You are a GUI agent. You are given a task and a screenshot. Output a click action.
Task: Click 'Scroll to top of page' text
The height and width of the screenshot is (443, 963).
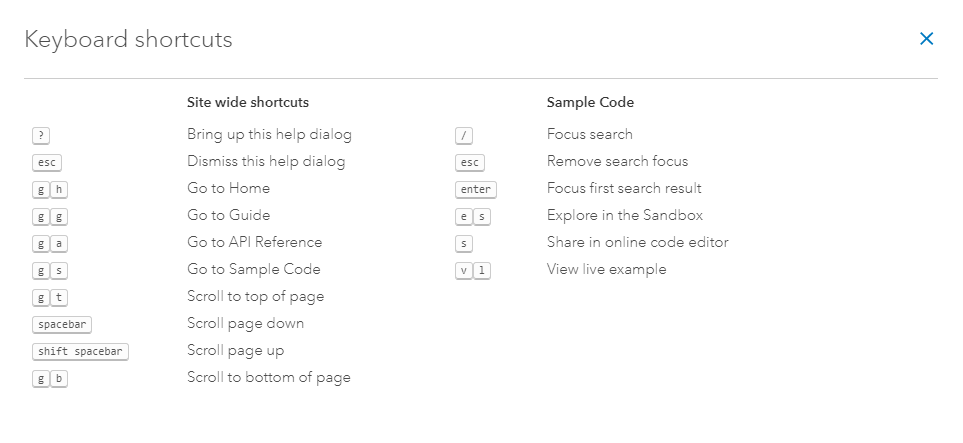click(255, 296)
